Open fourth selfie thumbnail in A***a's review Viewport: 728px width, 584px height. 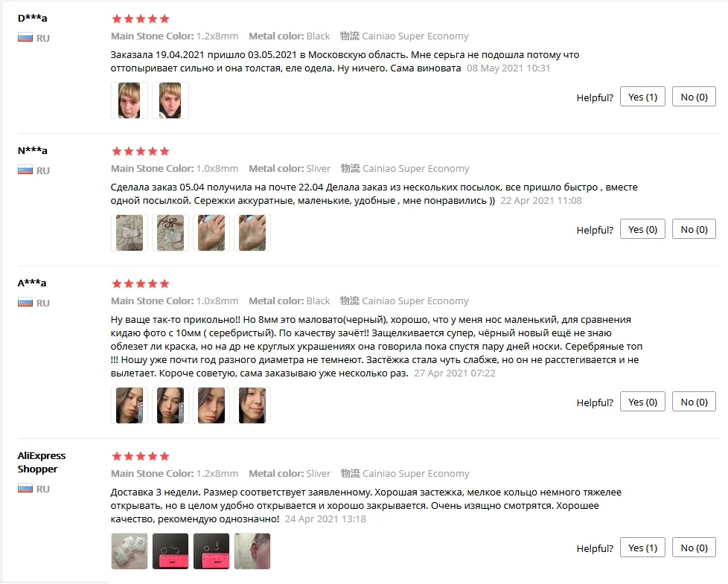(x=252, y=405)
